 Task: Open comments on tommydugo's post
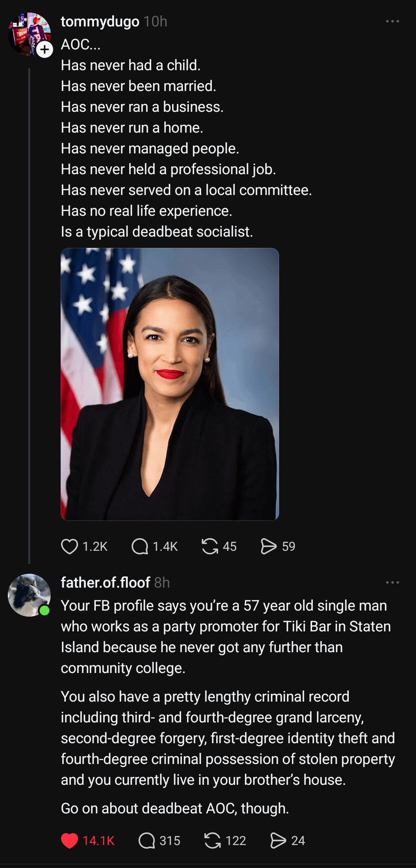click(x=140, y=546)
